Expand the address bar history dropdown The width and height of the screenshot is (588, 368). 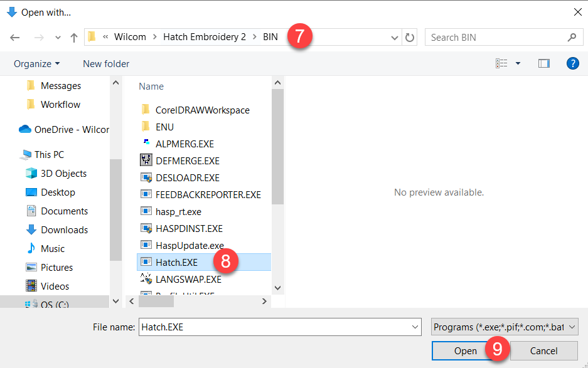[x=395, y=38]
